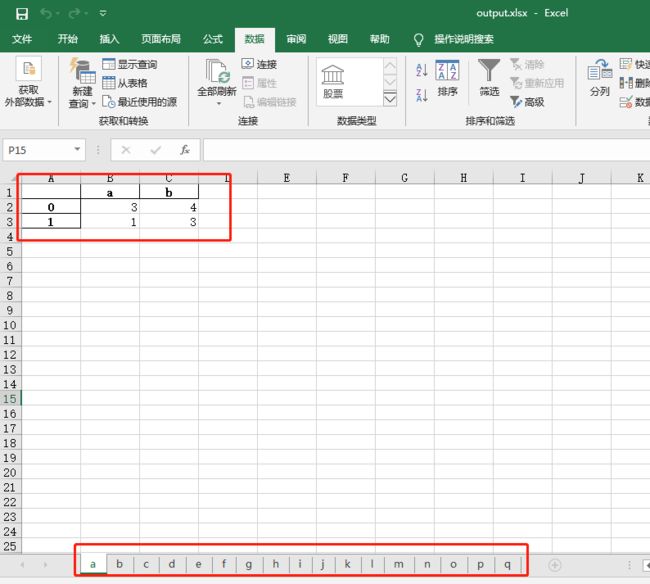Switch to the 开始 ribbon tab

[x=68, y=39]
